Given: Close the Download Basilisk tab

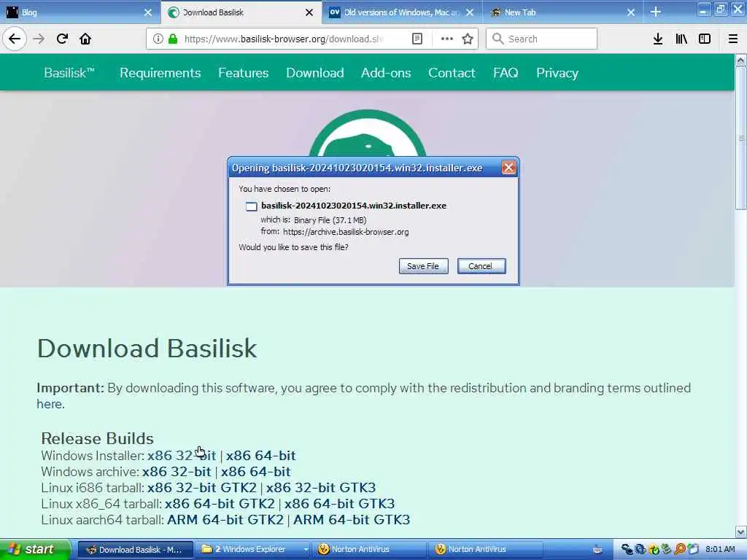Looking at the screenshot, I should tap(309, 12).
